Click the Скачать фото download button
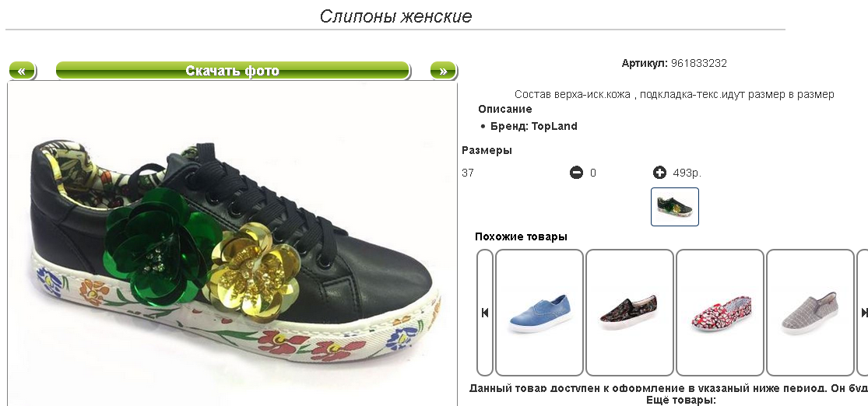The width and height of the screenshot is (868, 406). pos(233,71)
